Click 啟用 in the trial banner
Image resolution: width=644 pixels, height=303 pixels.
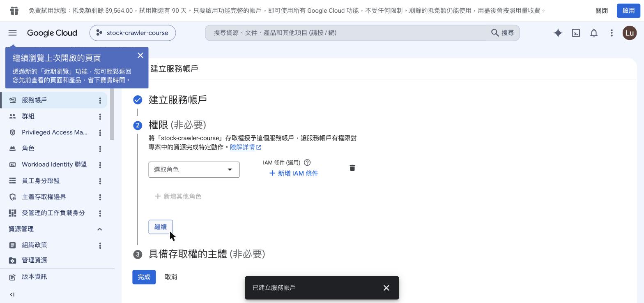pyautogui.click(x=628, y=11)
